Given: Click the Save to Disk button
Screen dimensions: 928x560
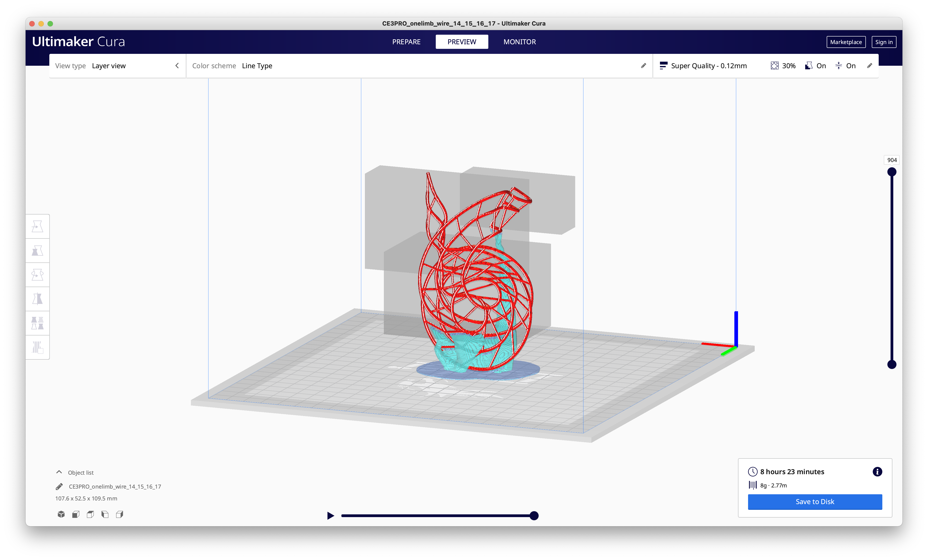Looking at the screenshot, I should tap(815, 502).
